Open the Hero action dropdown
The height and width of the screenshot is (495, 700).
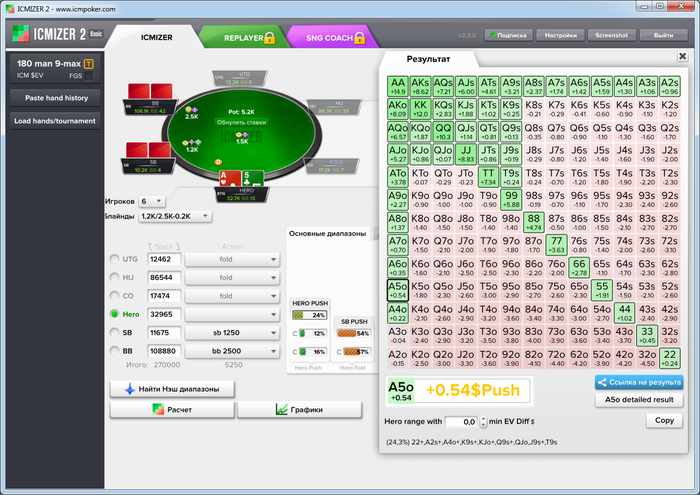coord(232,315)
